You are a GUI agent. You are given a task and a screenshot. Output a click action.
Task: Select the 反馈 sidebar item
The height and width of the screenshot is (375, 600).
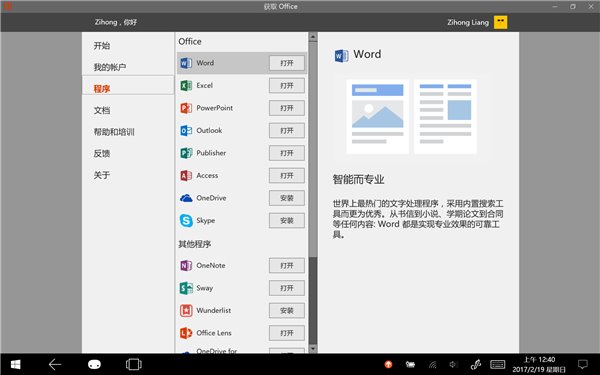pos(128,153)
